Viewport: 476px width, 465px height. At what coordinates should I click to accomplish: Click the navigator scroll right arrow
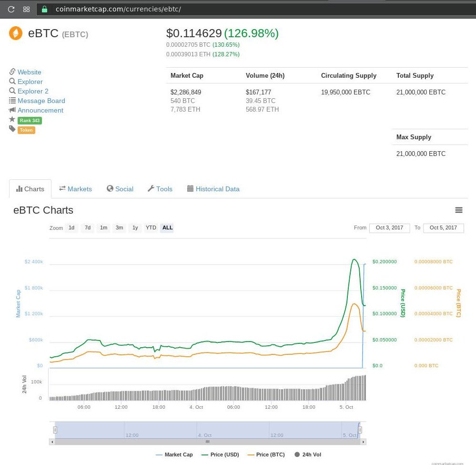point(363,442)
